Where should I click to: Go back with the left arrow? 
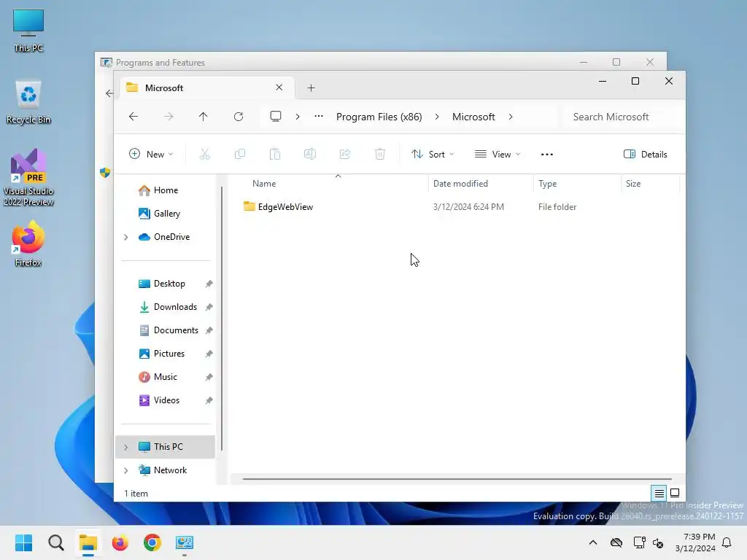[133, 117]
